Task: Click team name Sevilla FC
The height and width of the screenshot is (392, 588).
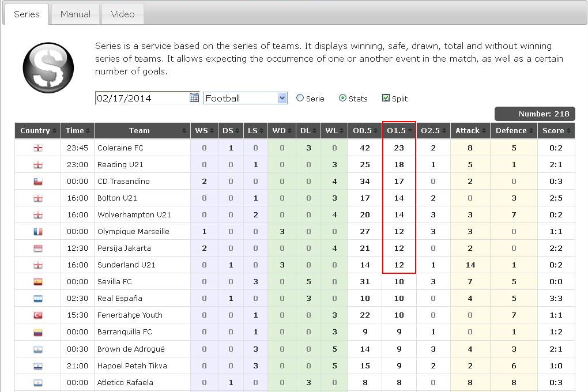Action: [115, 282]
